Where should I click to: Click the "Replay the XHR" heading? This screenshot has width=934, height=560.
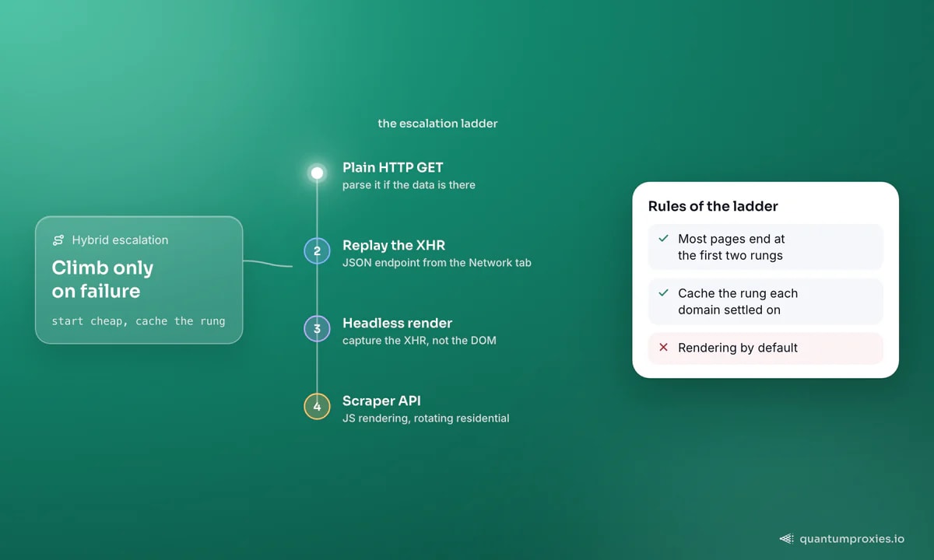pos(392,245)
